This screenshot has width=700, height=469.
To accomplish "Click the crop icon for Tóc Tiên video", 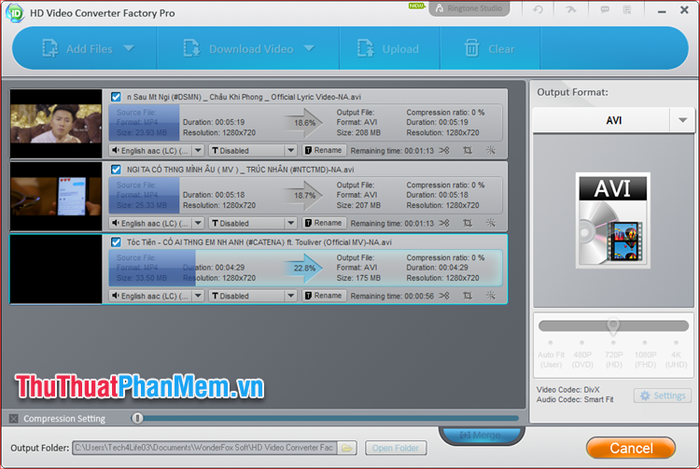I will click(467, 296).
